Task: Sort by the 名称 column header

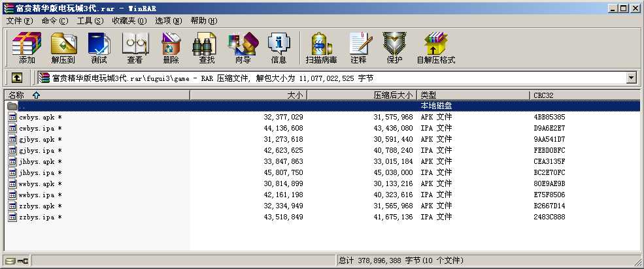Action: click(x=97, y=95)
